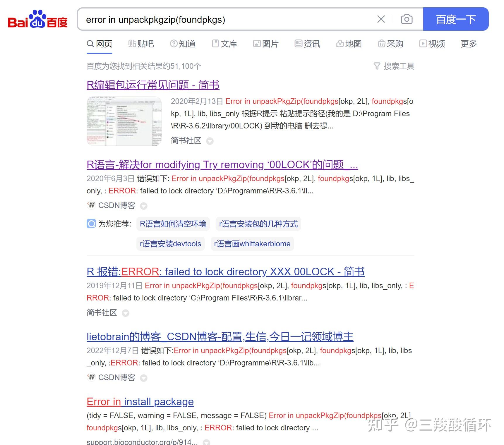Click the 采购 shopping bag icon
This screenshot has height=445, width=504.
point(381,44)
